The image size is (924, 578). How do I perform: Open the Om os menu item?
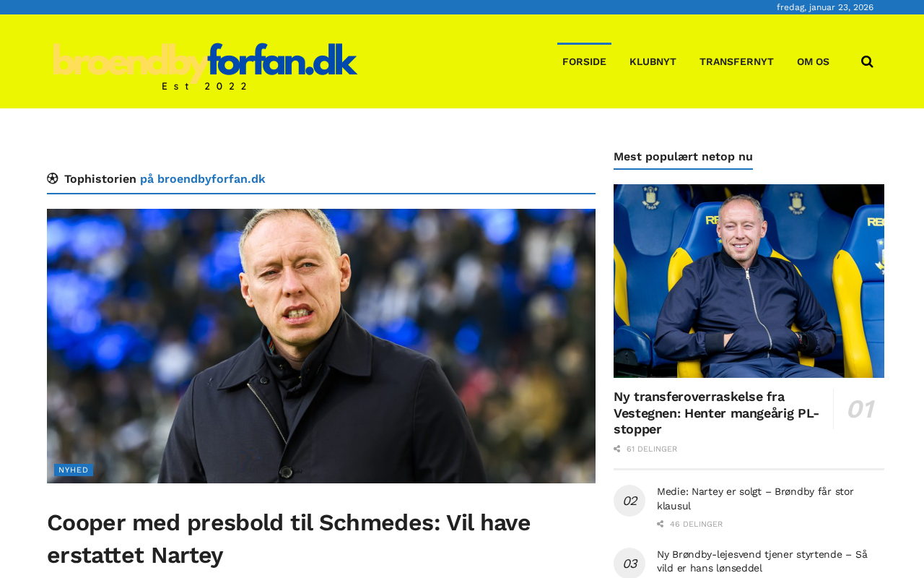tap(813, 62)
